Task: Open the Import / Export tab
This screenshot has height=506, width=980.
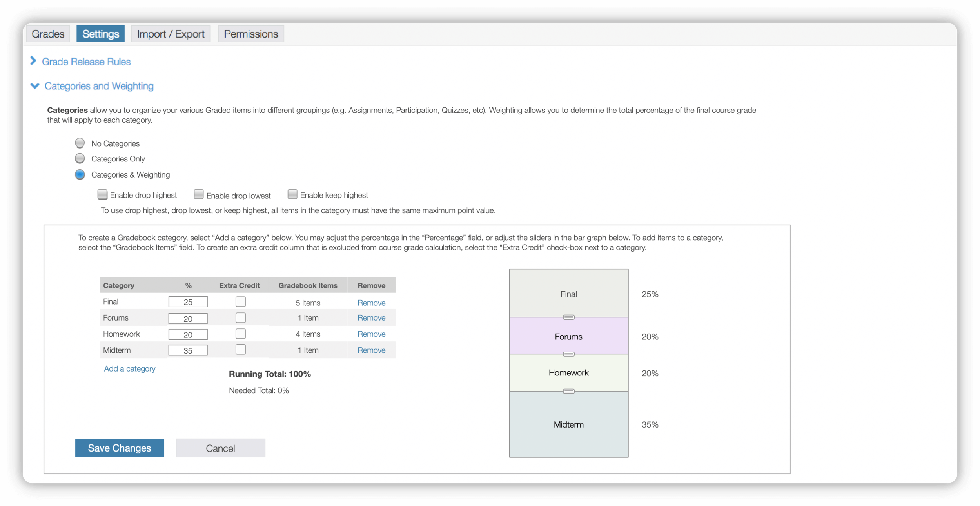Action: pos(171,34)
